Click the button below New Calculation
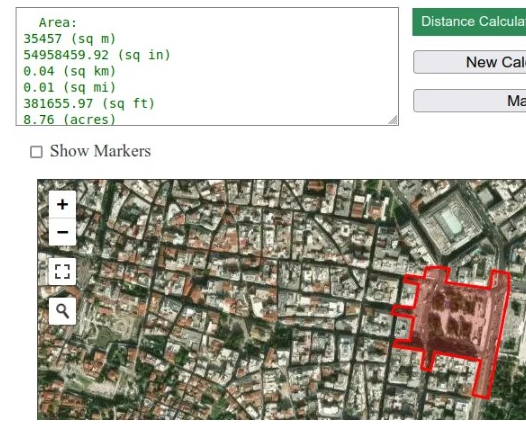Screen dimensions: 526x425 pyautogui.click(x=470, y=101)
